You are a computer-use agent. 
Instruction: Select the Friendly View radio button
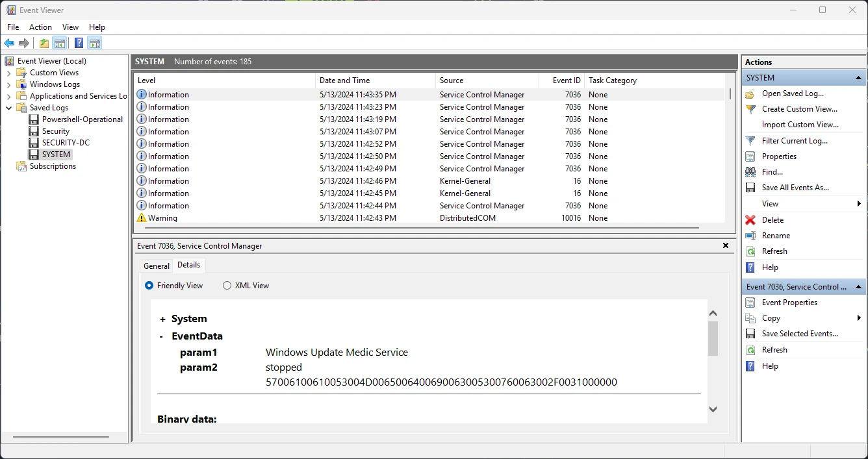(149, 286)
